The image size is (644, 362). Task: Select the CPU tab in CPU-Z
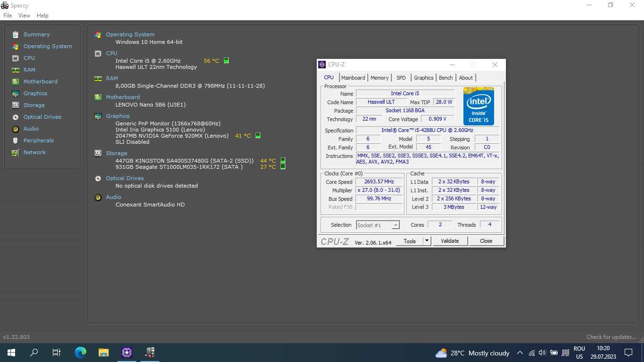click(x=329, y=77)
